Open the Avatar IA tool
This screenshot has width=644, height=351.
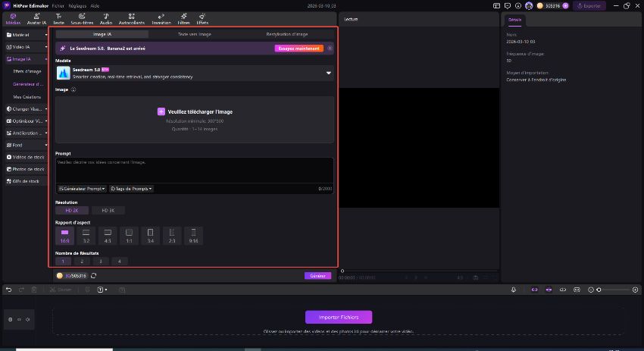point(36,19)
